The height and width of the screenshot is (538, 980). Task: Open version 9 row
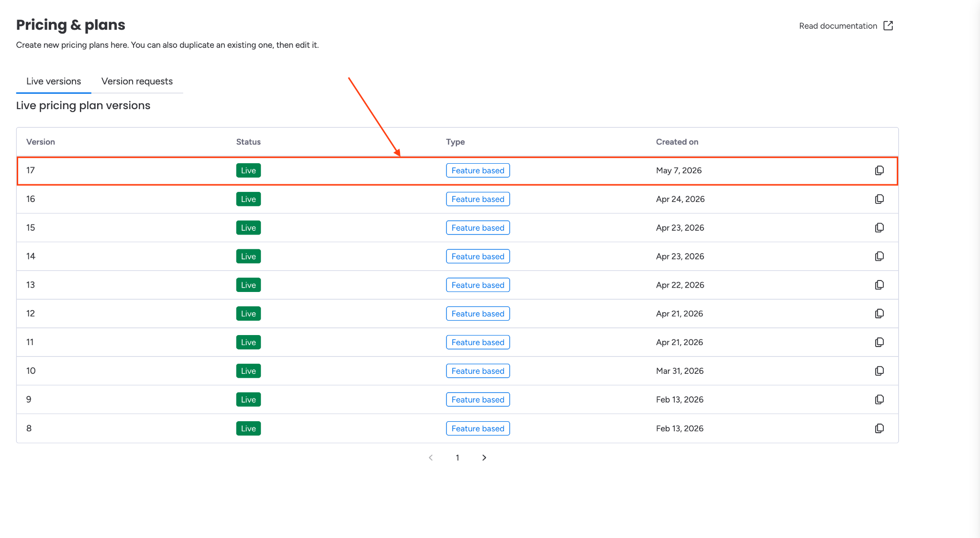point(457,400)
